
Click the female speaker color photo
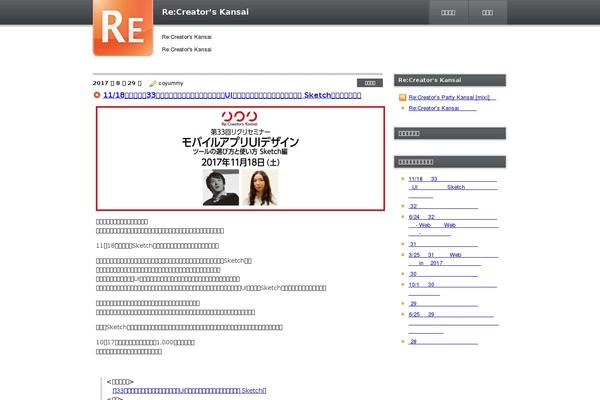pos(261,188)
